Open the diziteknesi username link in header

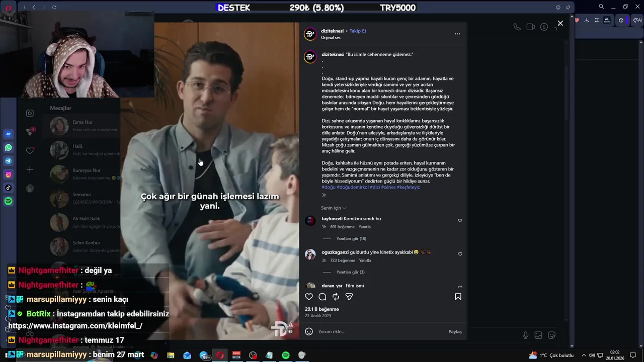pyautogui.click(x=332, y=31)
